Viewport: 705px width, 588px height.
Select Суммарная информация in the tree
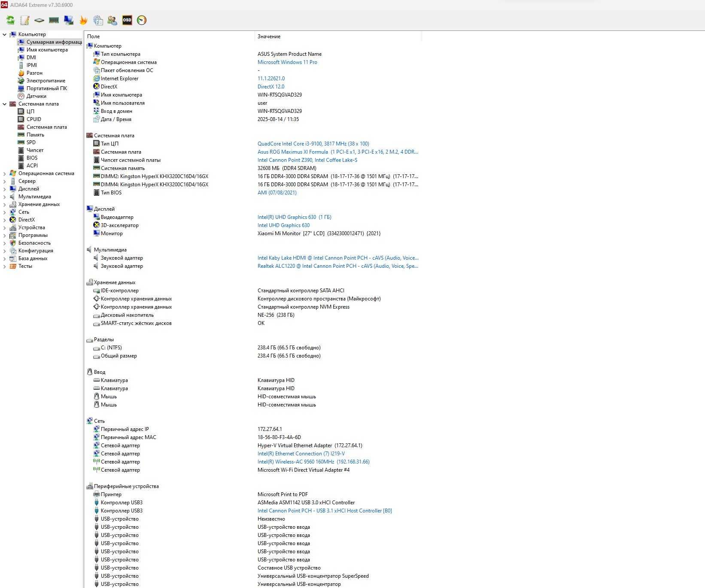tap(54, 42)
